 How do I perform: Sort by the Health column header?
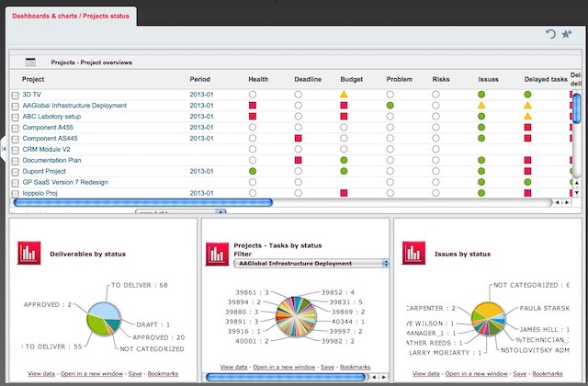pyautogui.click(x=258, y=79)
